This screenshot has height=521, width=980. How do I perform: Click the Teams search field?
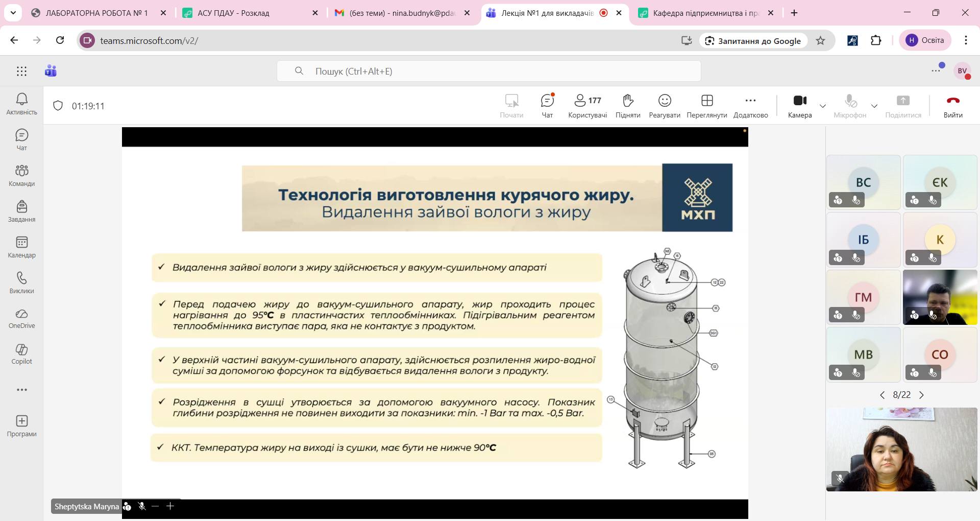point(488,71)
